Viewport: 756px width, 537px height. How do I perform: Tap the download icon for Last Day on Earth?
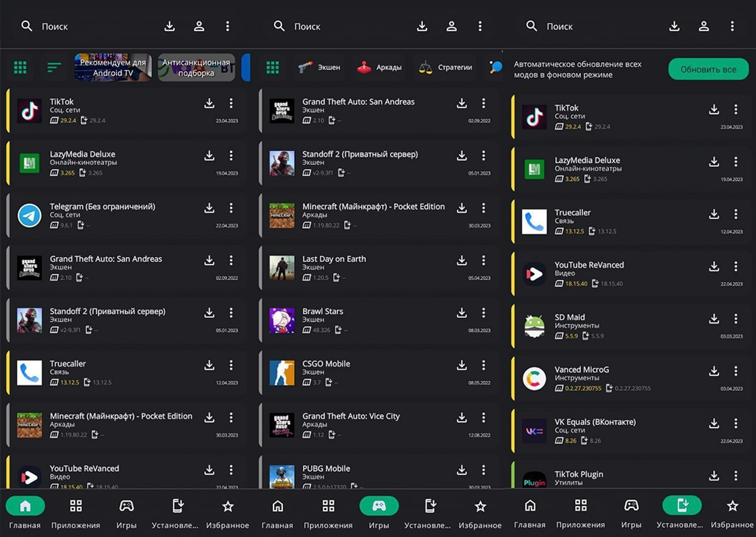(462, 260)
